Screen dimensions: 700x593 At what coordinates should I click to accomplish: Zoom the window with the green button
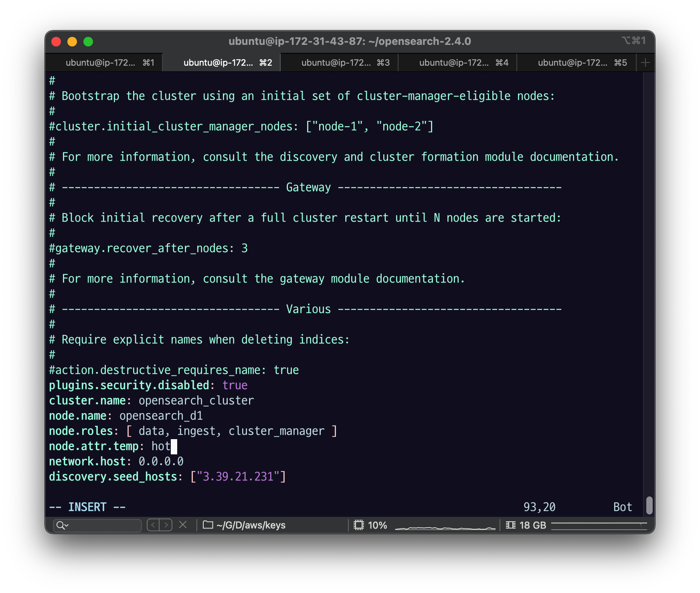tap(88, 42)
